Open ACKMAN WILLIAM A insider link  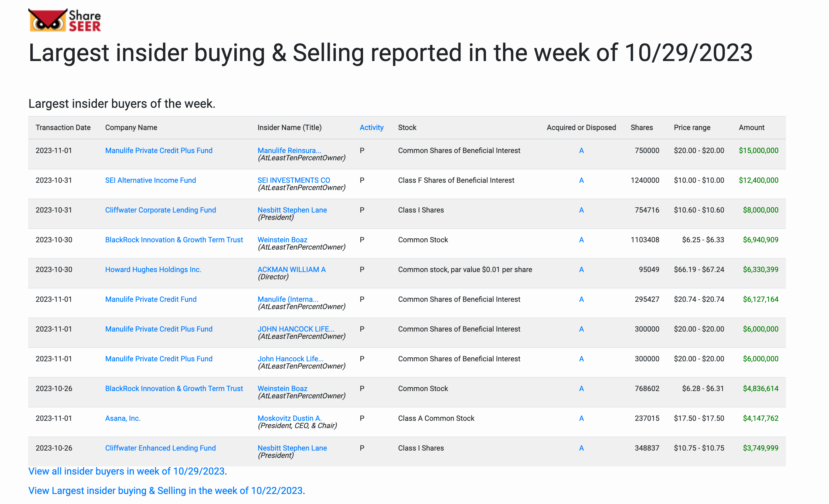tap(291, 270)
